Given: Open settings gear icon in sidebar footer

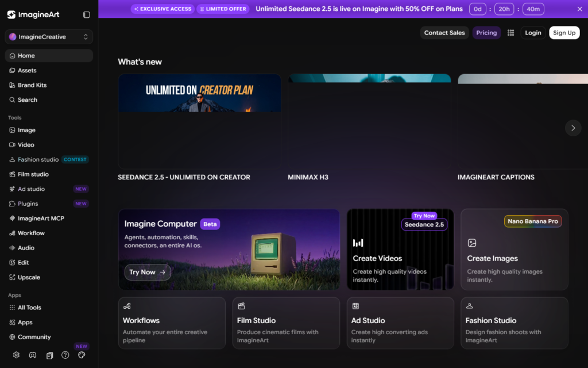Looking at the screenshot, I should coord(16,355).
